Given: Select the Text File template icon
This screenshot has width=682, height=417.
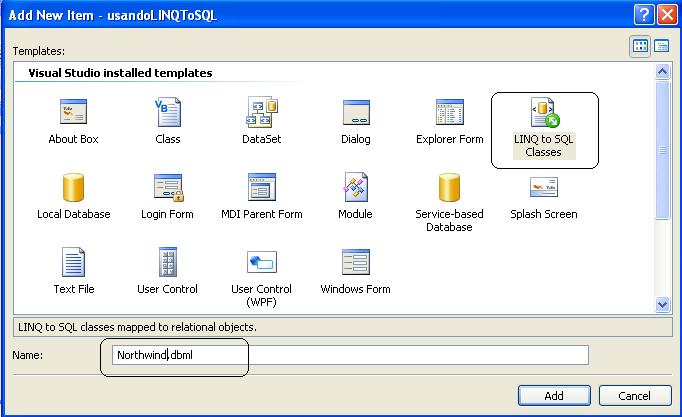Looking at the screenshot, I should (x=74, y=262).
